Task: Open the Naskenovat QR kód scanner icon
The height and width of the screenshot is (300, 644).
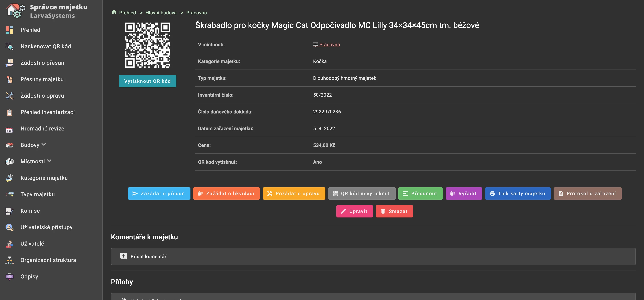Action: coord(9,46)
